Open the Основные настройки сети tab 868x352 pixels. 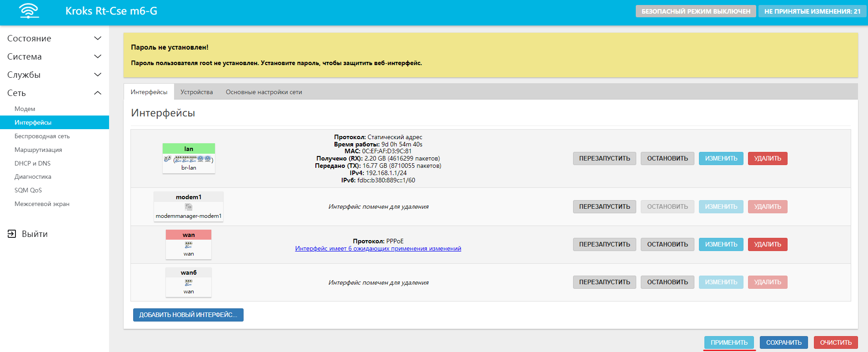(x=264, y=92)
